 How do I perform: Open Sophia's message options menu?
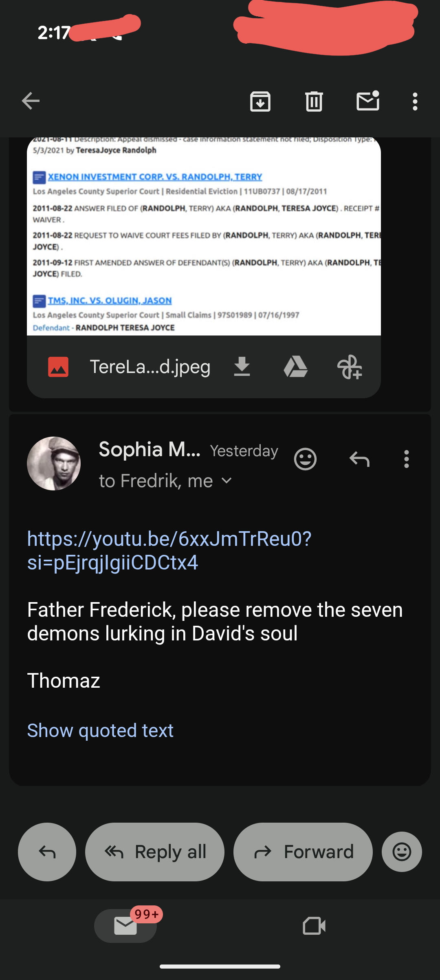(x=406, y=459)
